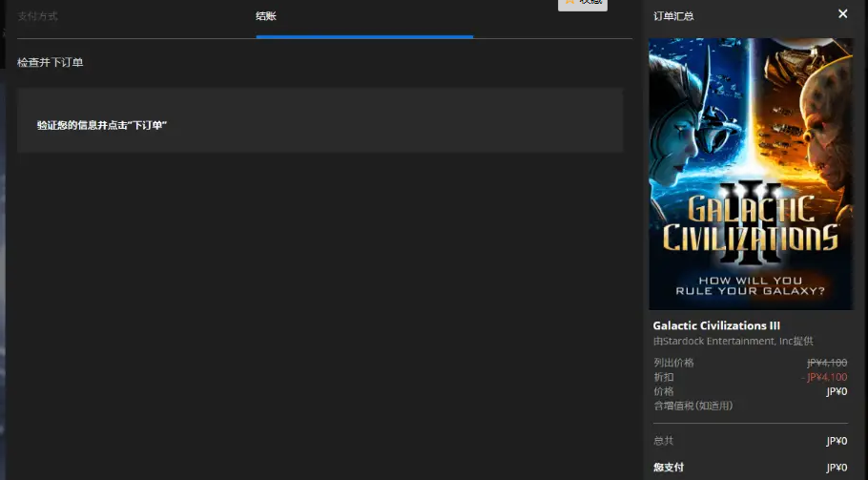Viewport: 868px width, 480px height.
Task: Click the 含增值税(如适用) tax note
Action: (692, 406)
